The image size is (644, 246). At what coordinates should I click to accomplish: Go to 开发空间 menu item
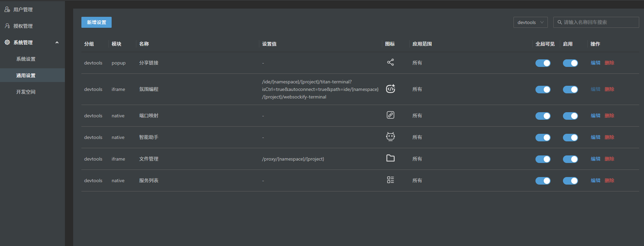[x=26, y=92]
